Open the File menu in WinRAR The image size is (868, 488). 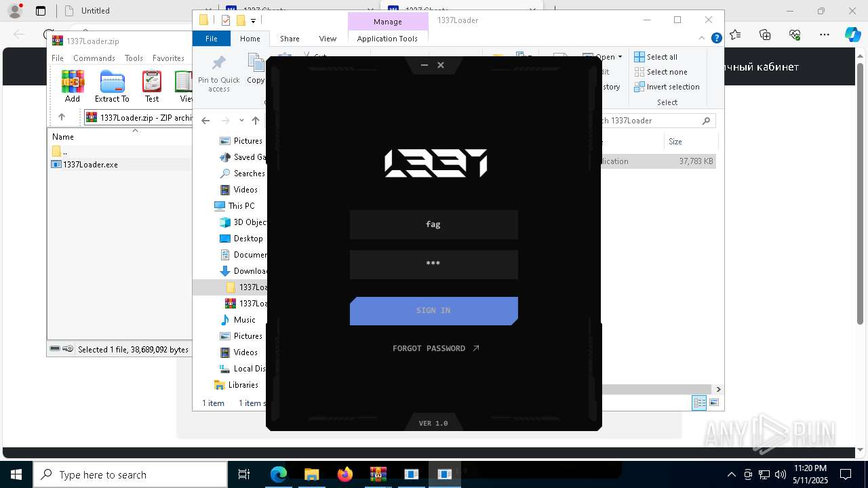[x=58, y=58]
